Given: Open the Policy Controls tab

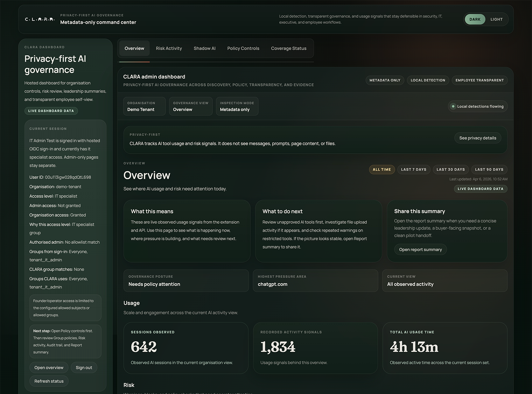Looking at the screenshot, I should point(243,48).
